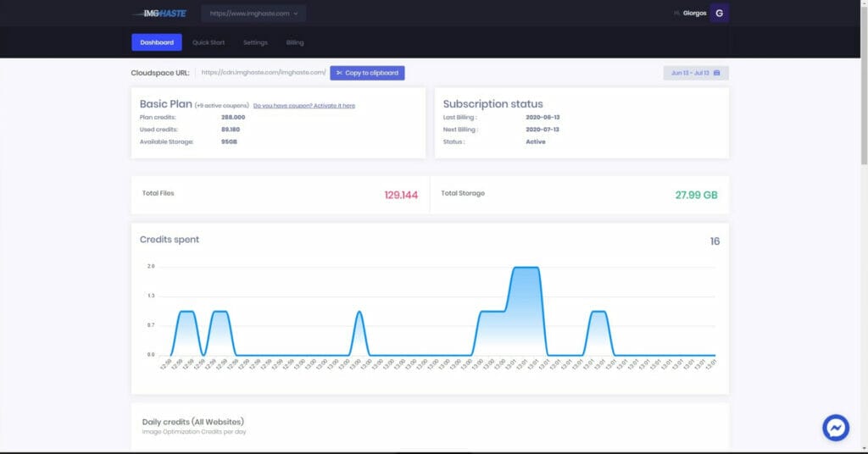Click the calendar icon in date range
The height and width of the screenshot is (454, 868).
717,73
